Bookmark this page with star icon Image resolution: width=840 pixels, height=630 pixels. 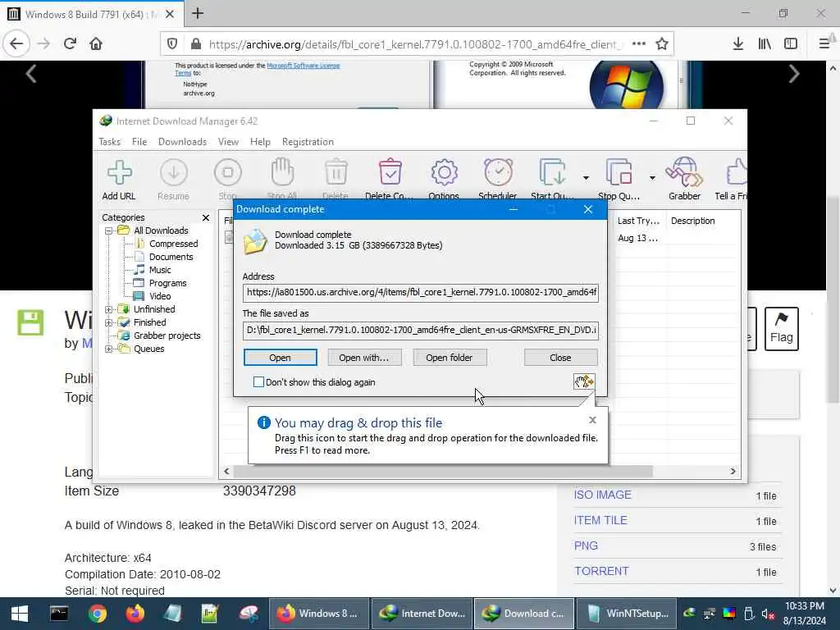tap(662, 43)
